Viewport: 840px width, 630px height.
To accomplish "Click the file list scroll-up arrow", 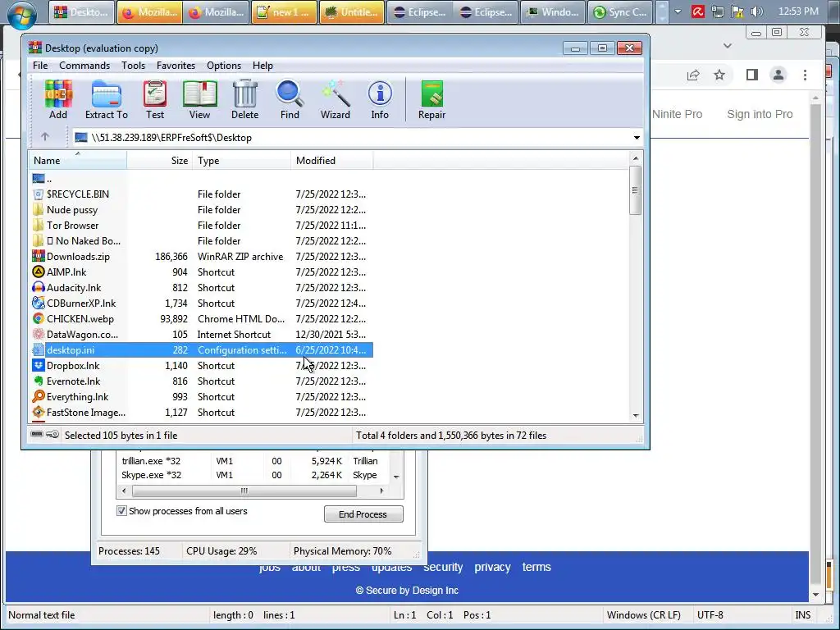I will pos(636,158).
